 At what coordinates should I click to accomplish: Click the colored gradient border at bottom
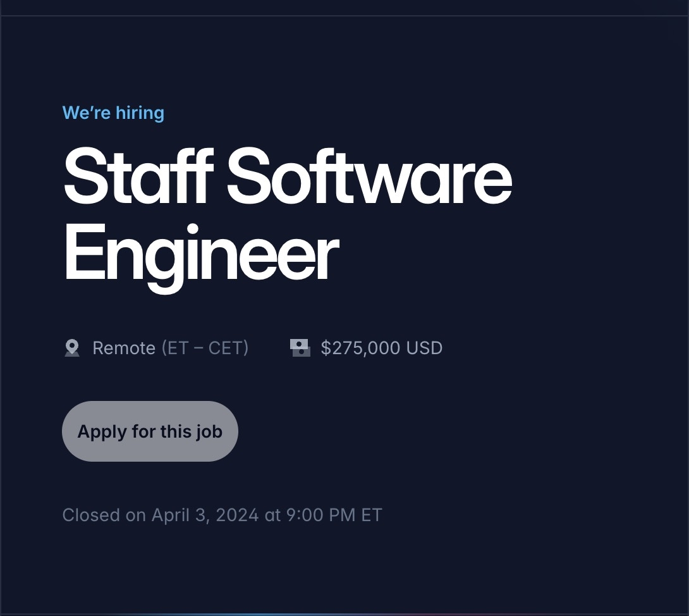click(x=344, y=614)
